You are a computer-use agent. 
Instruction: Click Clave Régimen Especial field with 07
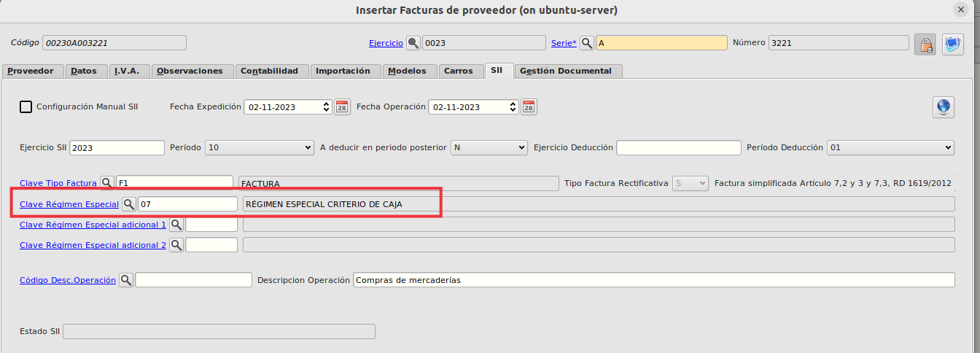pyautogui.click(x=187, y=204)
